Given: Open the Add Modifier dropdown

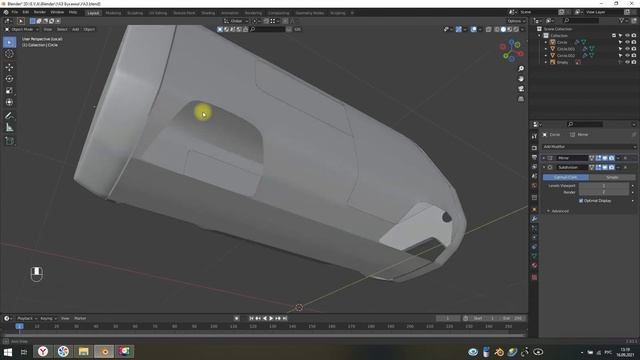Looking at the screenshot, I should coord(589,147).
